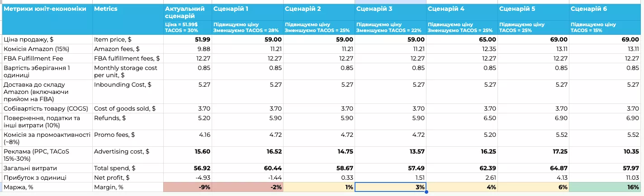This screenshot has height=196, width=644.
Task: Click fill handle of the 3% cell
Action: pyautogui.click(x=426, y=191)
